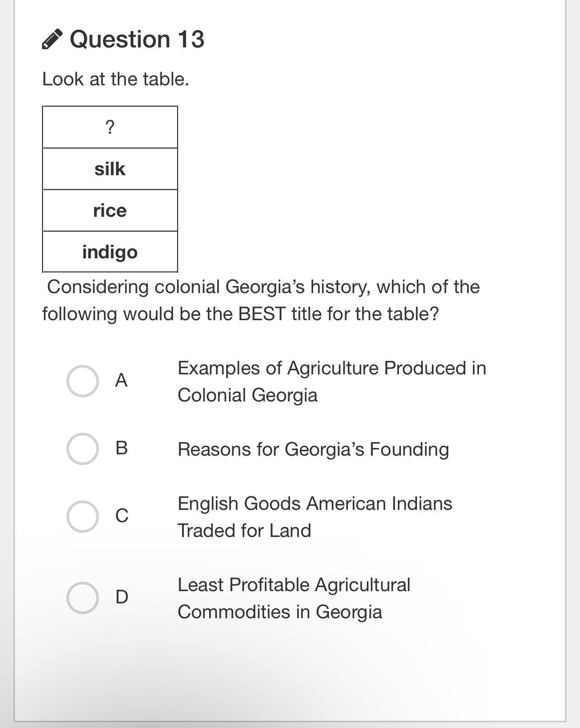Click the silk table cell
The height and width of the screenshot is (728, 580).
(110, 169)
